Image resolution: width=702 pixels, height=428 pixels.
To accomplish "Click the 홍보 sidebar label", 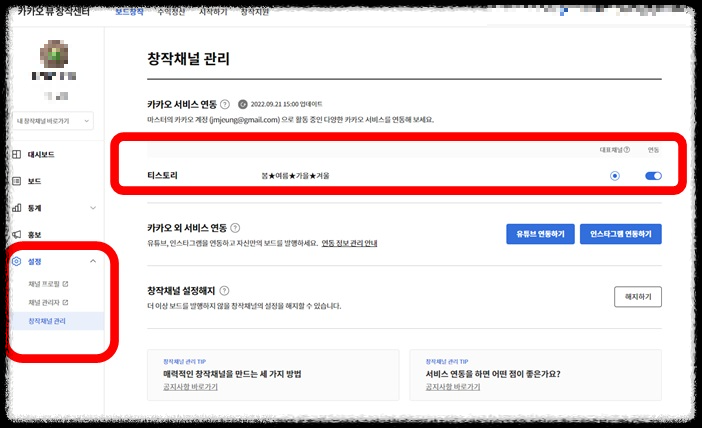I will click(x=34, y=235).
